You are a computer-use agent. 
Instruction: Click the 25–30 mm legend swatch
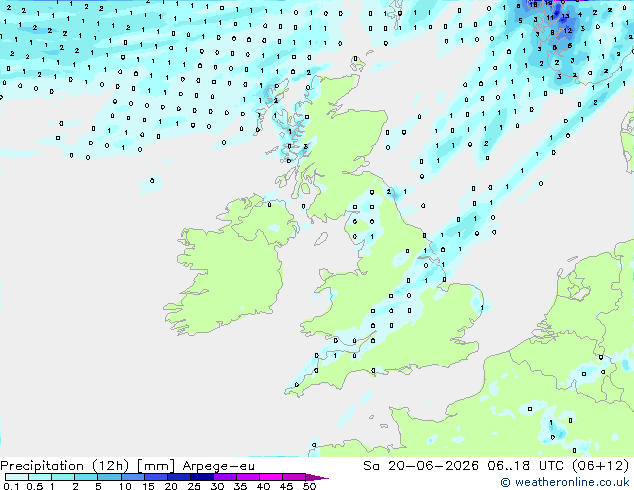click(x=201, y=477)
